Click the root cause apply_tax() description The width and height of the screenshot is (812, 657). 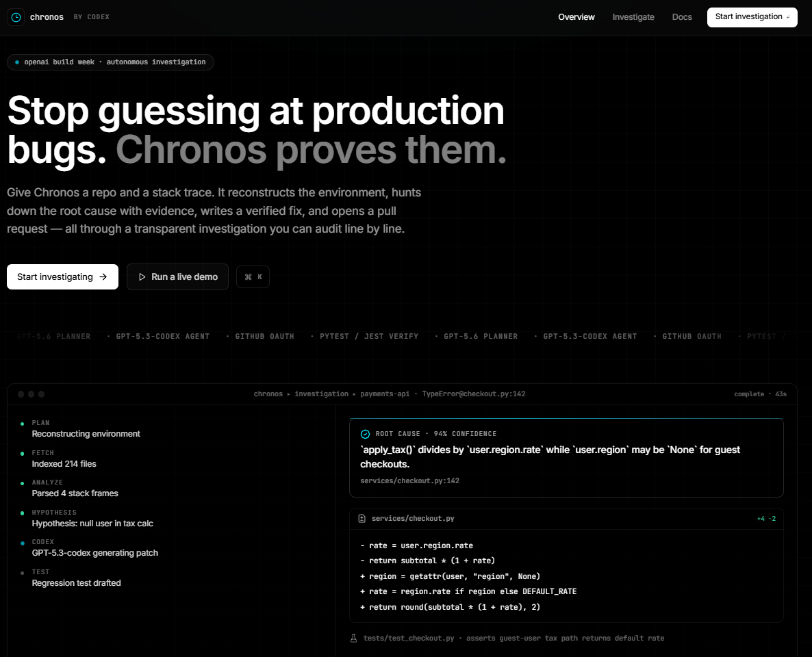[550, 457]
